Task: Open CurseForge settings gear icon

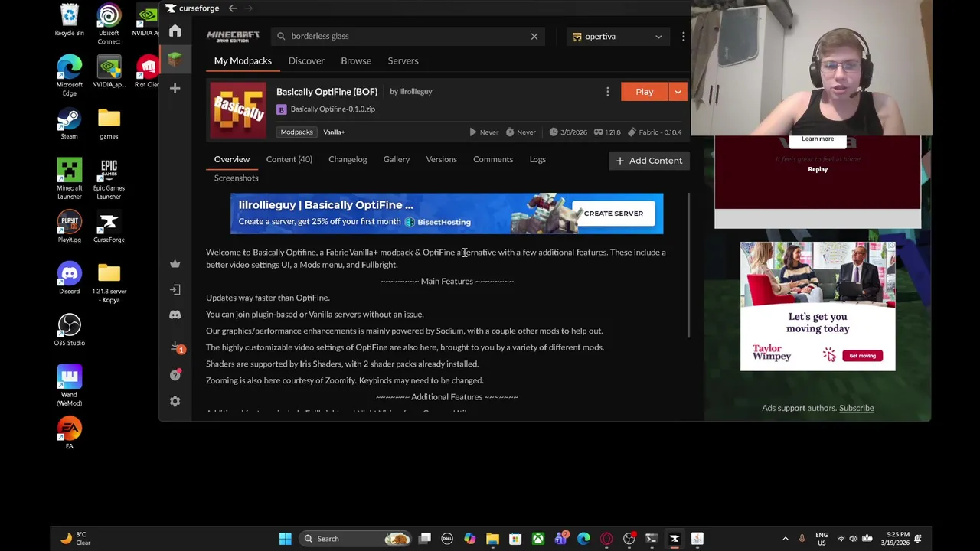Action: tap(175, 401)
